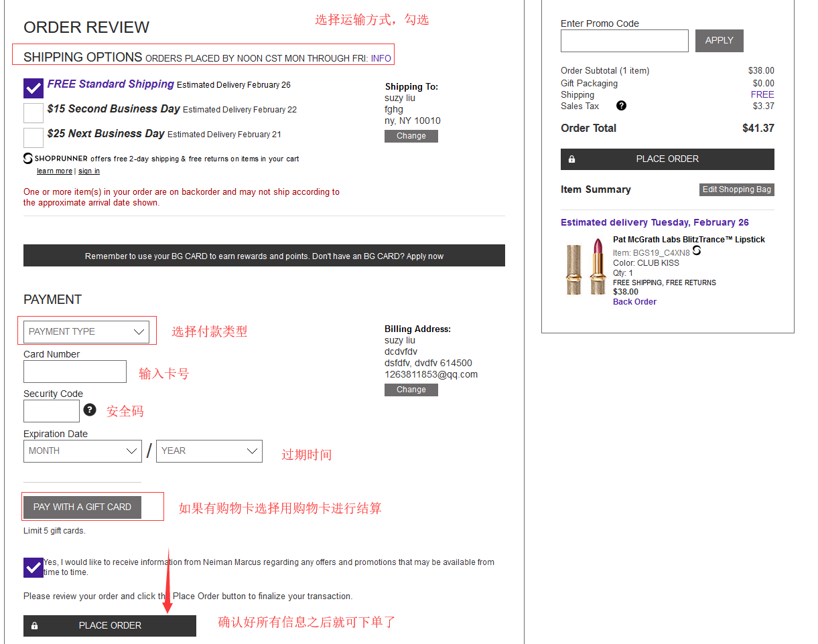This screenshot has height=644, width=818.
Task: Click the lipstick product thumbnail
Action: coord(586,266)
